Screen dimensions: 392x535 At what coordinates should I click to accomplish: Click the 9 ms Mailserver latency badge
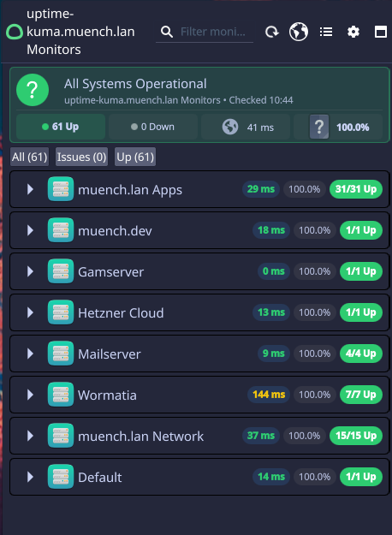pos(274,354)
